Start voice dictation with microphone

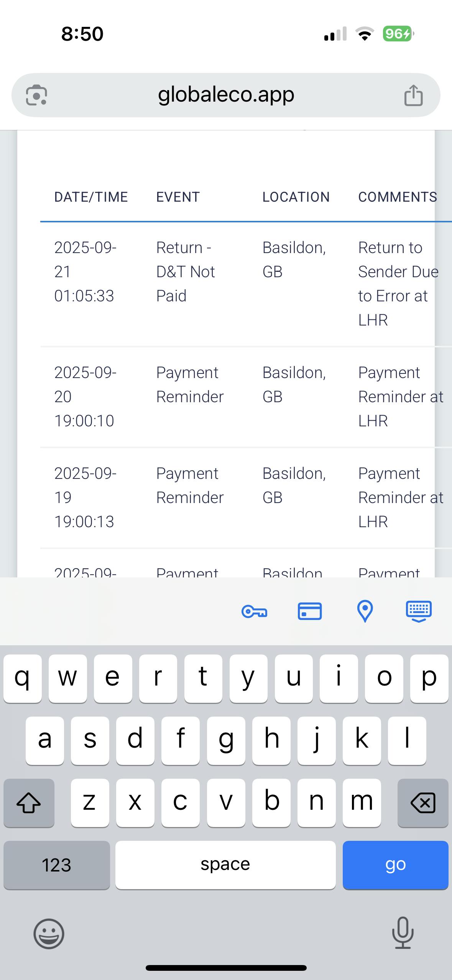(403, 933)
